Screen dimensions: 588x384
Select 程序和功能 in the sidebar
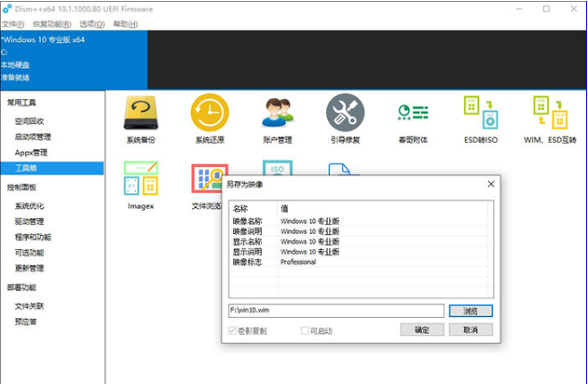point(33,238)
